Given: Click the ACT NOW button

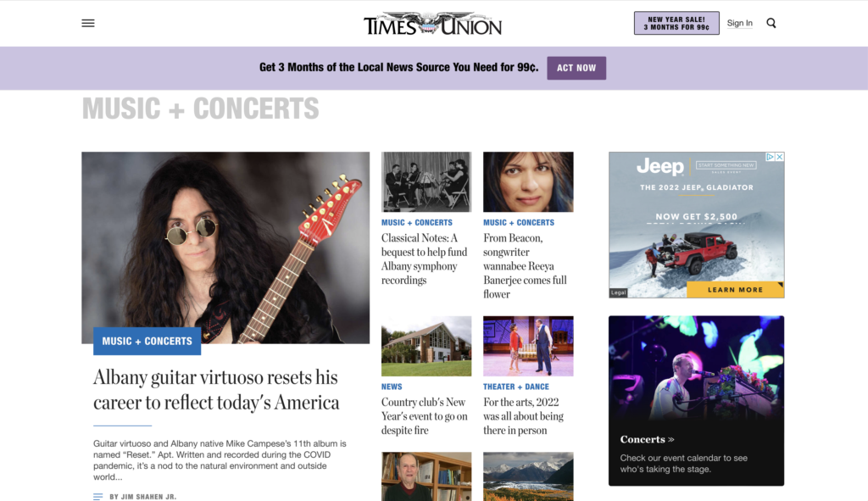Looking at the screenshot, I should [x=576, y=68].
